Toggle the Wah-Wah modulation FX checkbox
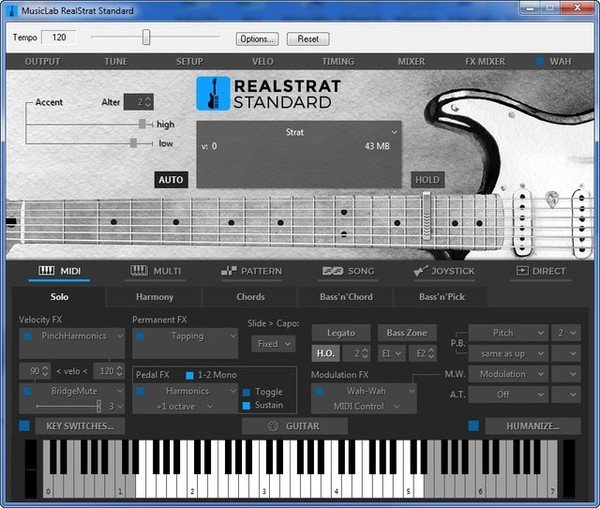Viewport: 600px width, 508px height. click(319, 391)
